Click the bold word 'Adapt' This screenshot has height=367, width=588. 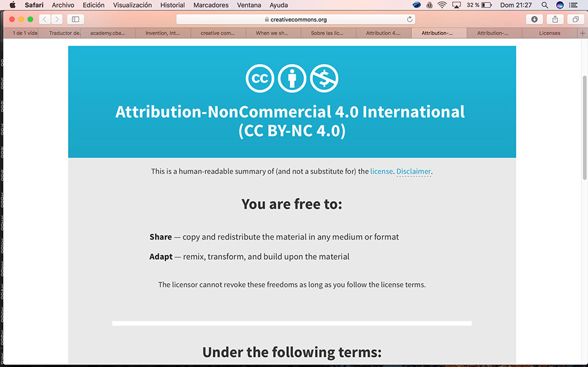(161, 257)
